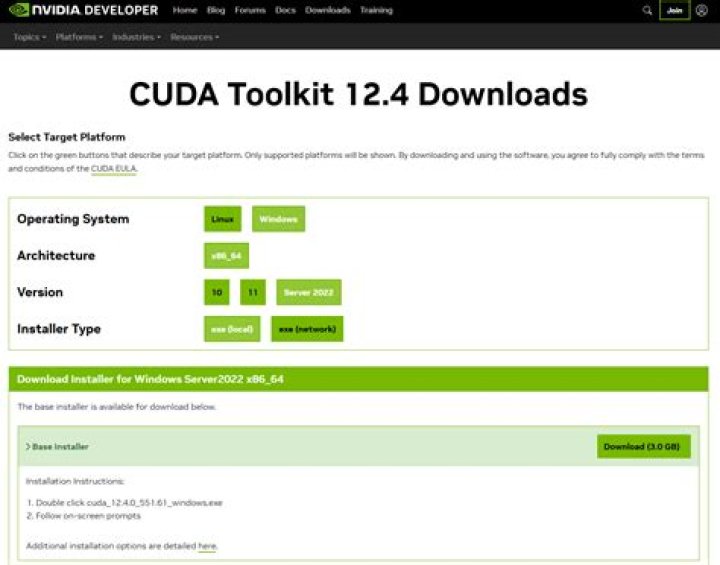
Task: Open the Industries dropdown menu
Action: pos(136,37)
